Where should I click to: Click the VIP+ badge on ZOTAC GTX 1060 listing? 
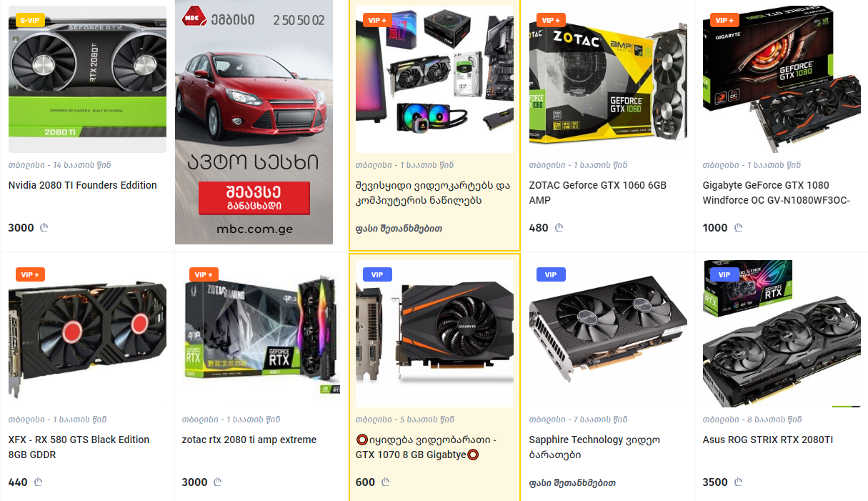click(x=551, y=20)
